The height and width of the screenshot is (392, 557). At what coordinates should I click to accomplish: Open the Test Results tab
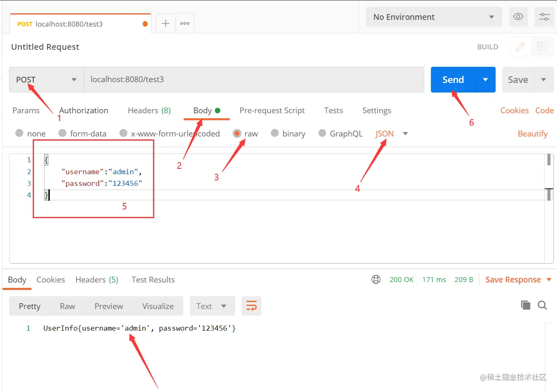coord(153,280)
